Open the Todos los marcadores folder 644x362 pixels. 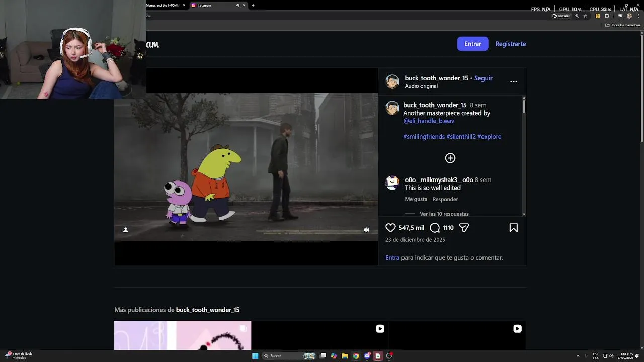(x=623, y=25)
